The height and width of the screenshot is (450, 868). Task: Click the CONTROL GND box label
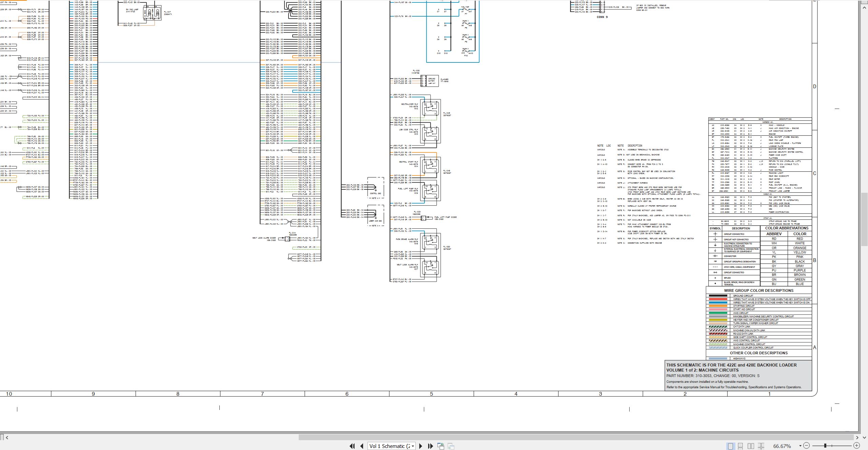pos(375,193)
